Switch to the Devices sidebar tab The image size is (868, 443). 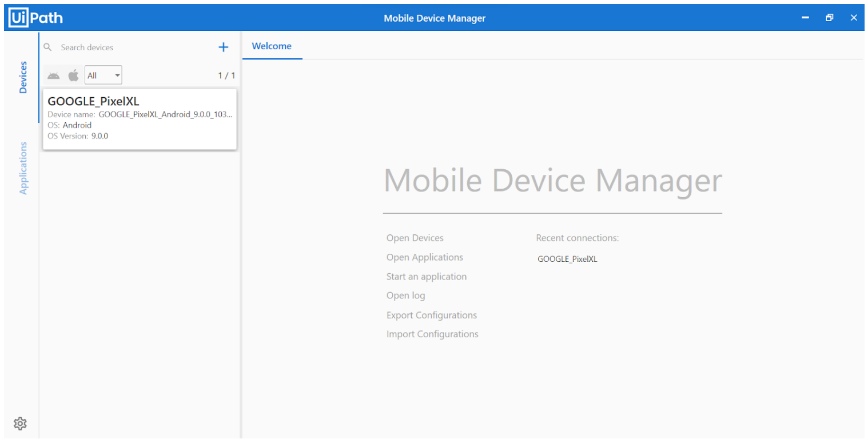pyautogui.click(x=23, y=77)
